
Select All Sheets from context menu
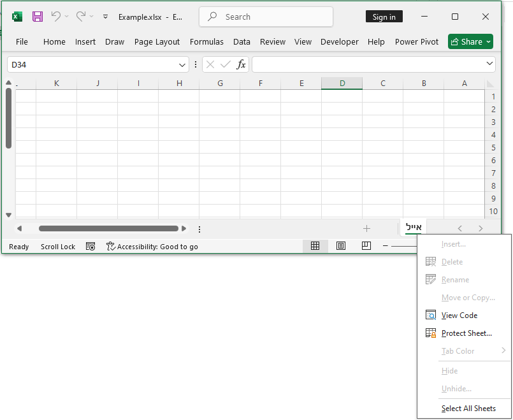(468, 409)
